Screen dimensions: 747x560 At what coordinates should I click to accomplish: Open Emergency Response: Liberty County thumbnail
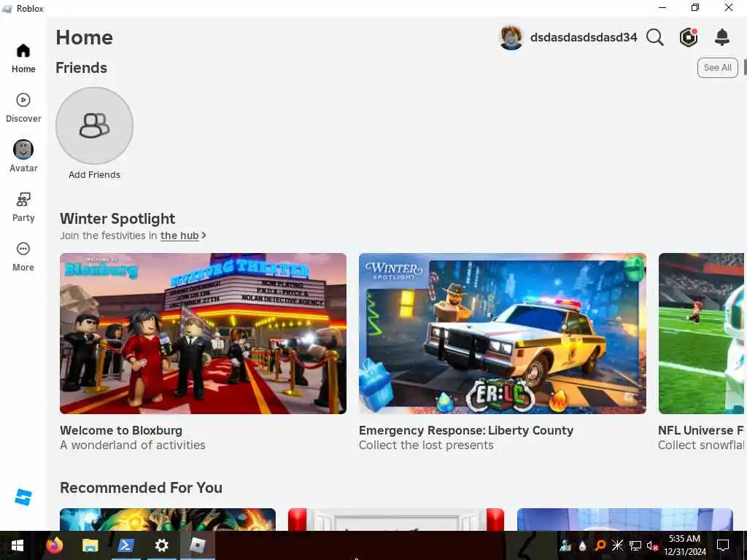click(x=503, y=333)
